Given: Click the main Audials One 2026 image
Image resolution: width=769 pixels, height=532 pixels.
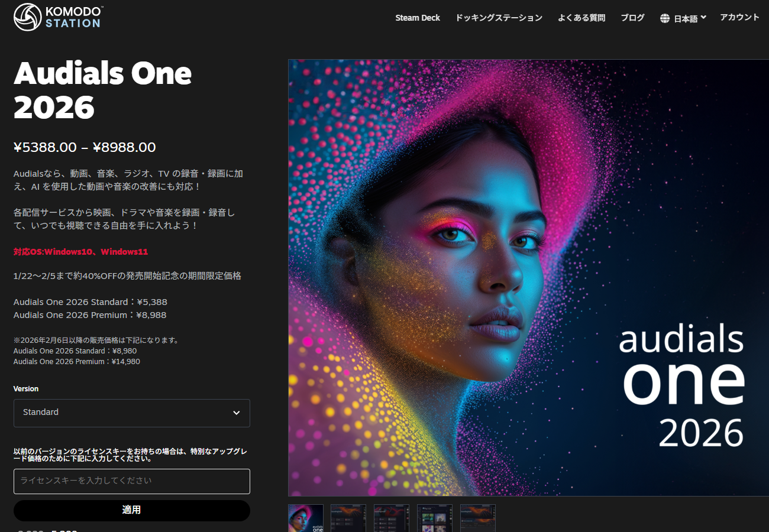Looking at the screenshot, I should [528, 277].
